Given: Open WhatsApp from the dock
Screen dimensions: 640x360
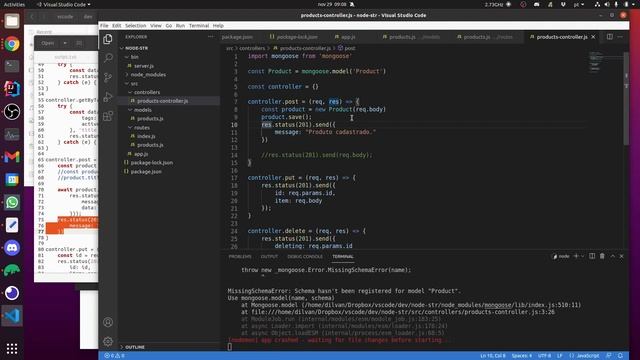Looking at the screenshot, I should point(12,202).
